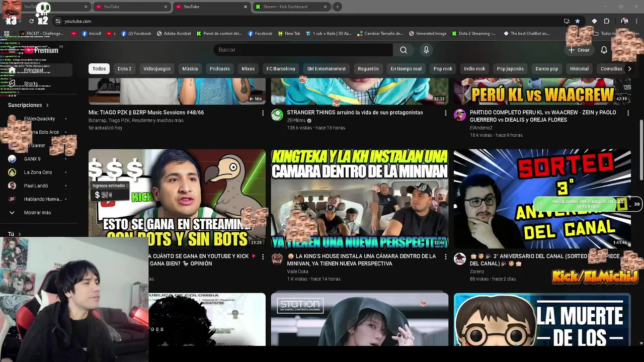Bookmark this page with the star icon
The image size is (644, 362).
tap(578, 21)
